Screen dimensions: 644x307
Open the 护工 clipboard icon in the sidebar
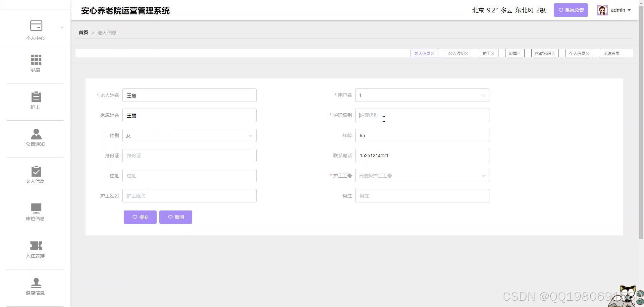tap(36, 97)
